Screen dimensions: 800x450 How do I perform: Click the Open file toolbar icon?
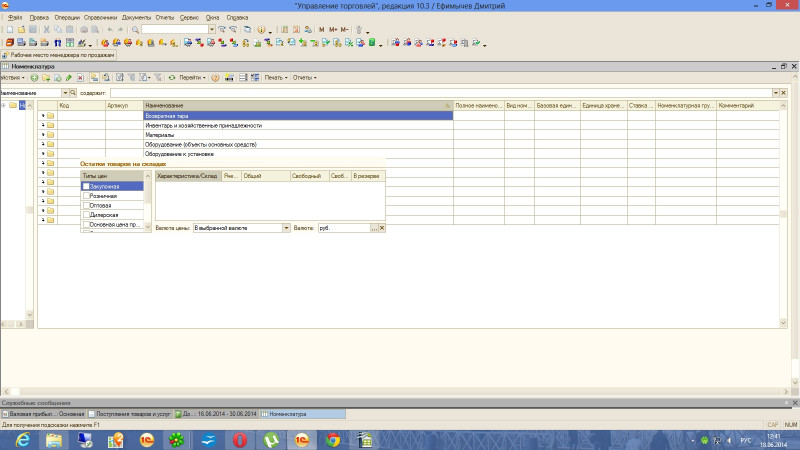[21, 30]
